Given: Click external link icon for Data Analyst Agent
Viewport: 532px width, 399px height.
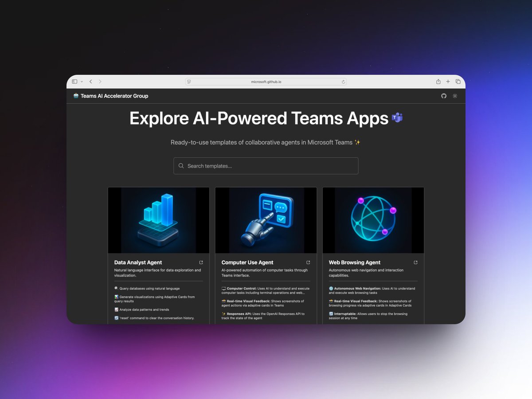Looking at the screenshot, I should 201,262.
